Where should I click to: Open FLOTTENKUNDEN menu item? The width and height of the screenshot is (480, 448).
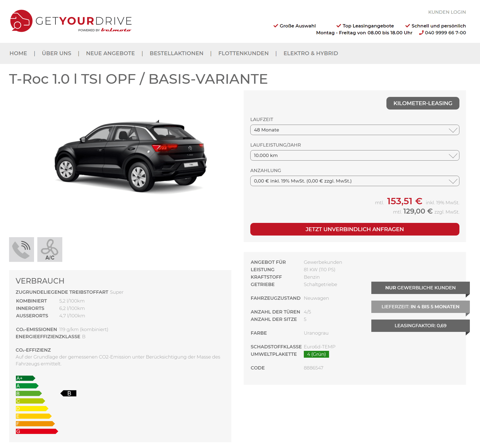click(x=243, y=53)
